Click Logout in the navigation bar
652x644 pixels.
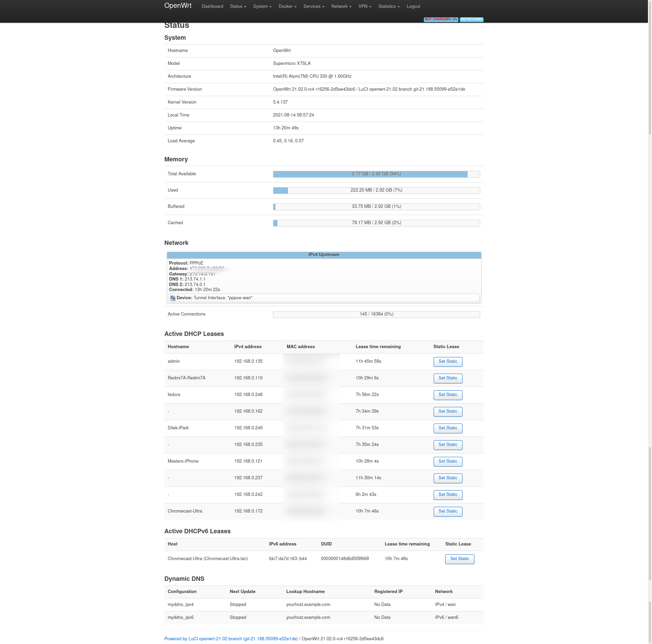click(x=413, y=6)
